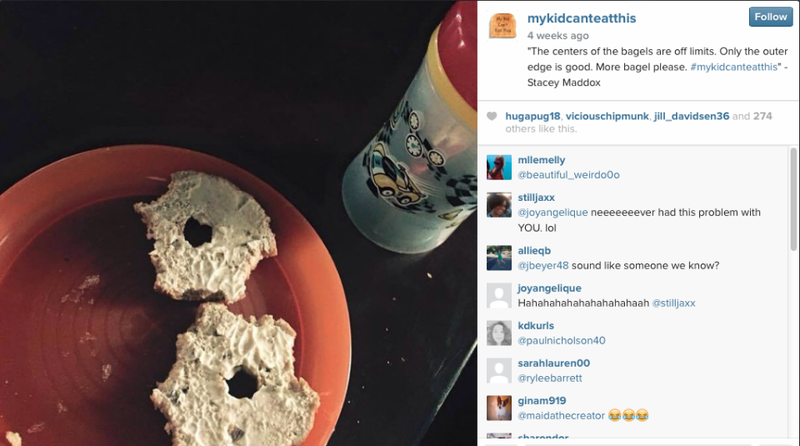Image resolution: width=800 pixels, height=446 pixels.
Task: Open kdkurls' profile picture
Action: coord(499,333)
